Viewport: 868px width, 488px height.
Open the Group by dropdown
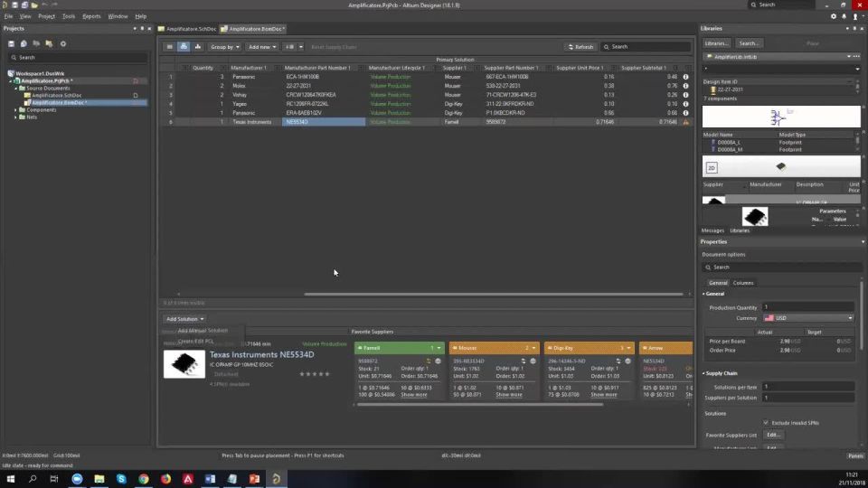[225, 47]
